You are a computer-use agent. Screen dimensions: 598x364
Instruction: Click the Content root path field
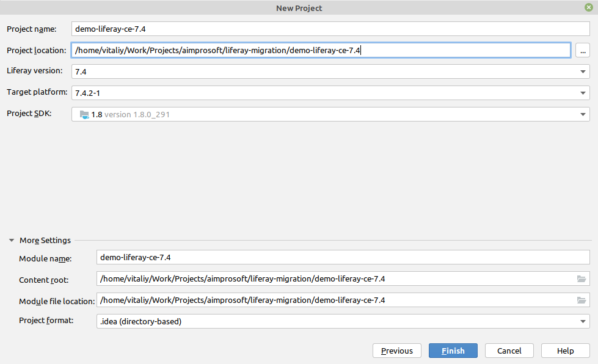pyautogui.click(x=335, y=278)
